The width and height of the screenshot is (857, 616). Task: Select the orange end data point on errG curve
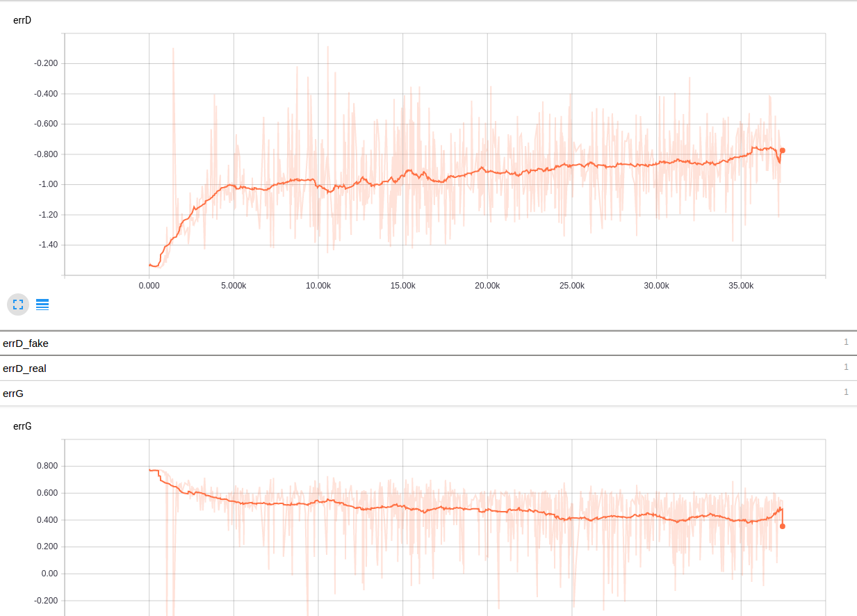pos(782,526)
